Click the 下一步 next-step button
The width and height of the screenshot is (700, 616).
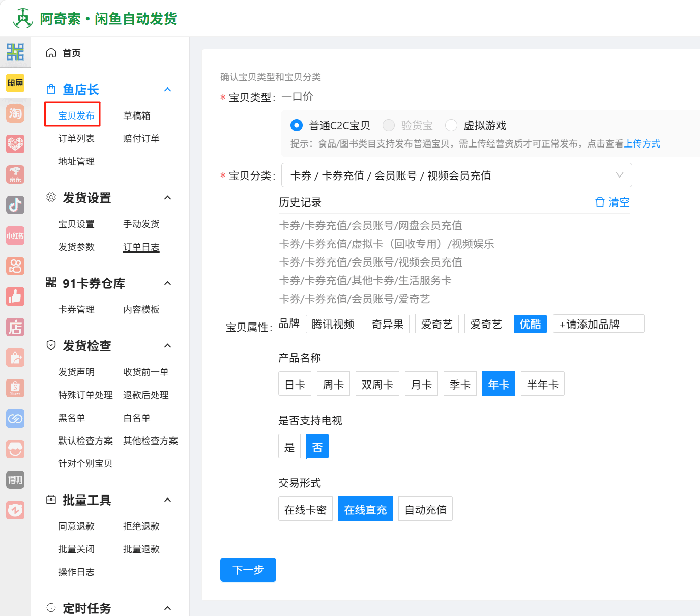click(x=248, y=570)
